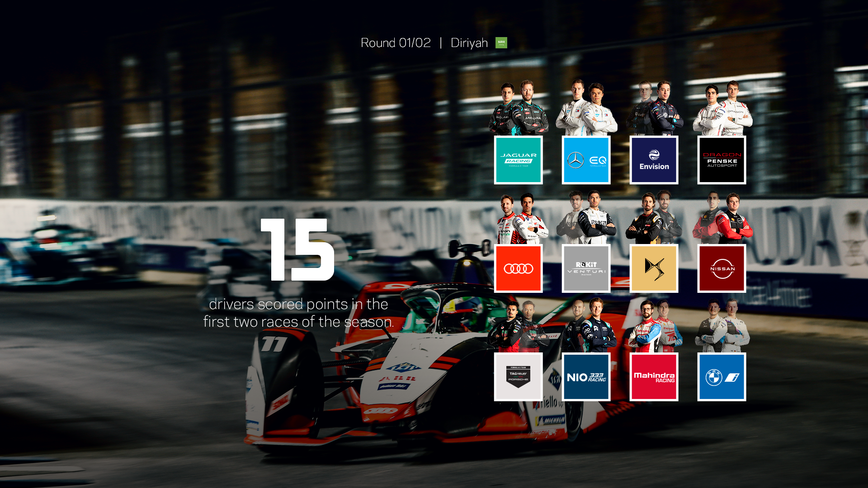Open the Envision team logo
The image size is (868, 488).
654,160
